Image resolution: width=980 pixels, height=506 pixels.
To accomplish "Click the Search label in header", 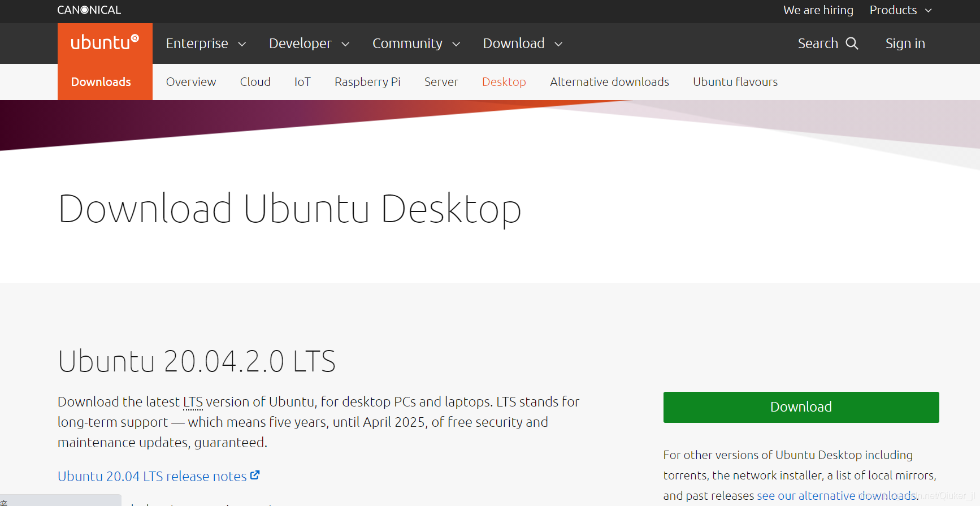I will pos(818,44).
